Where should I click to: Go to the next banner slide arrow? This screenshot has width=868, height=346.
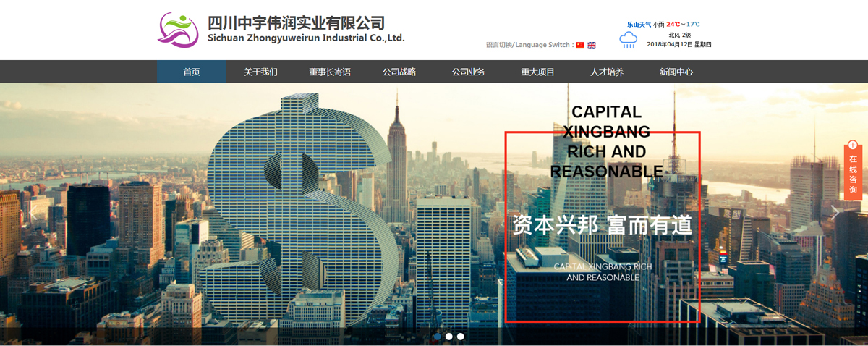(835, 213)
